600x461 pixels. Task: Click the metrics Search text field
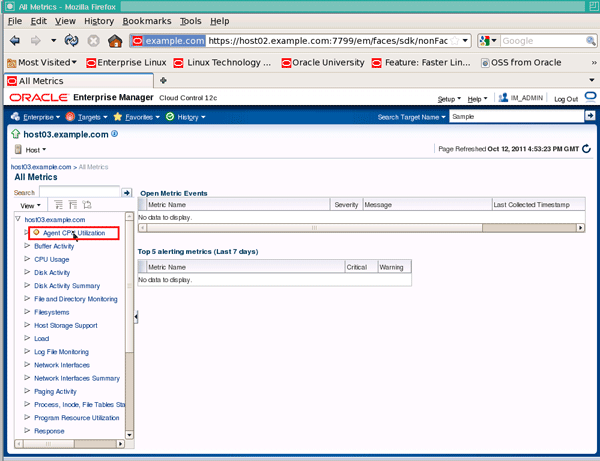point(80,192)
